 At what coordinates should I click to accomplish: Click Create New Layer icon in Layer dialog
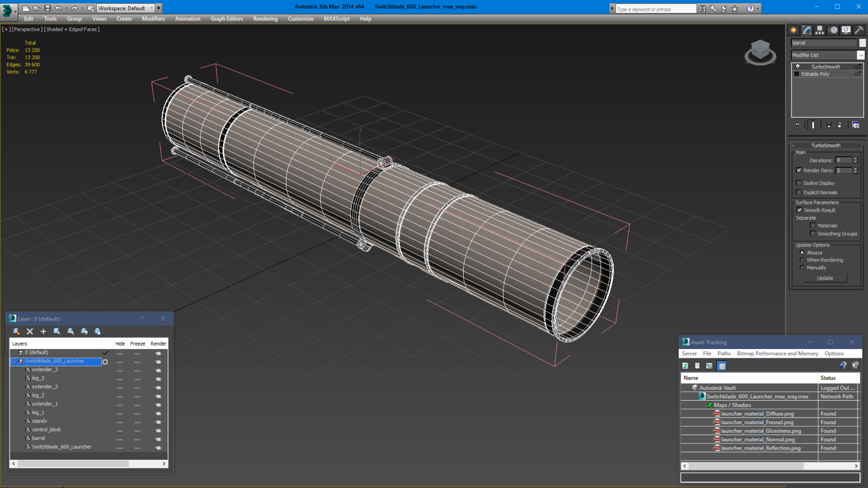click(x=16, y=331)
